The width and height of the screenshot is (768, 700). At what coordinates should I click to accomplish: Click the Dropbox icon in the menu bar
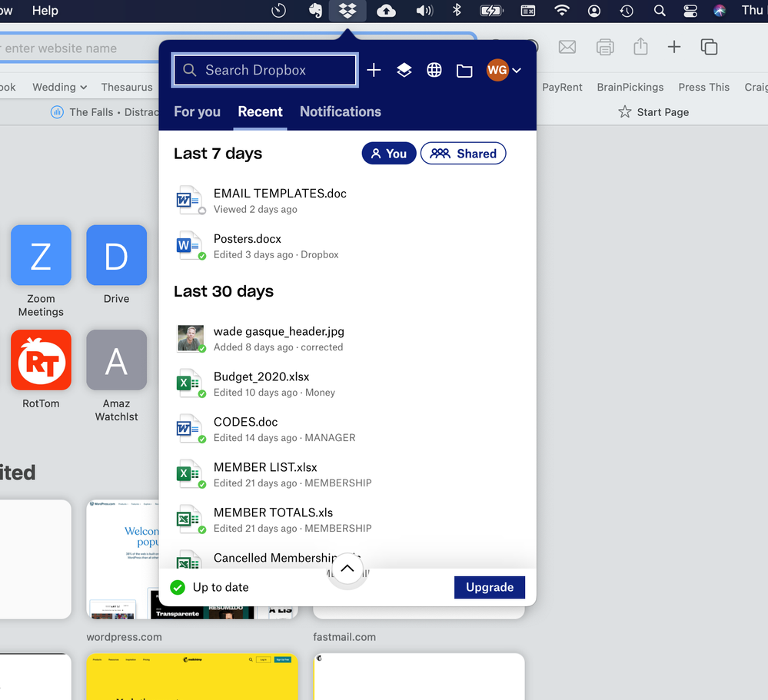pyautogui.click(x=348, y=11)
